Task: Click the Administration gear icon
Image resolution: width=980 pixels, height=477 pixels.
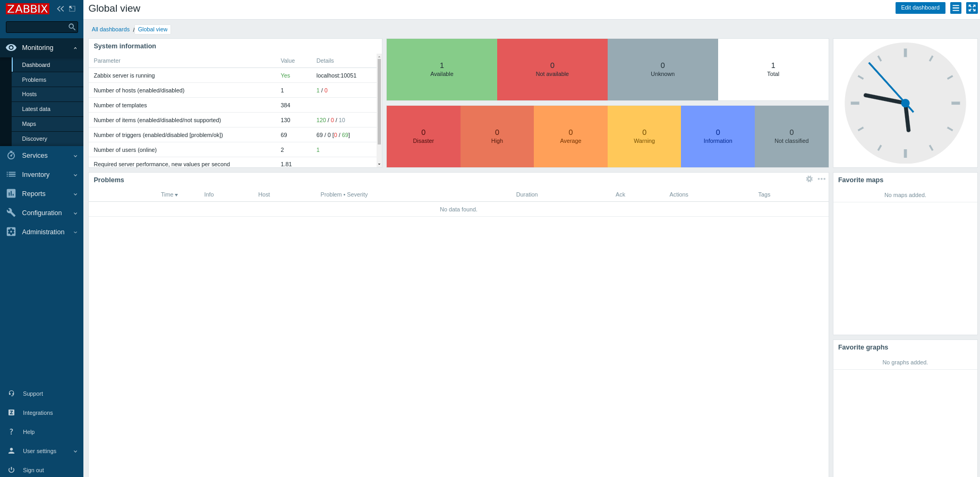Action: (x=11, y=232)
